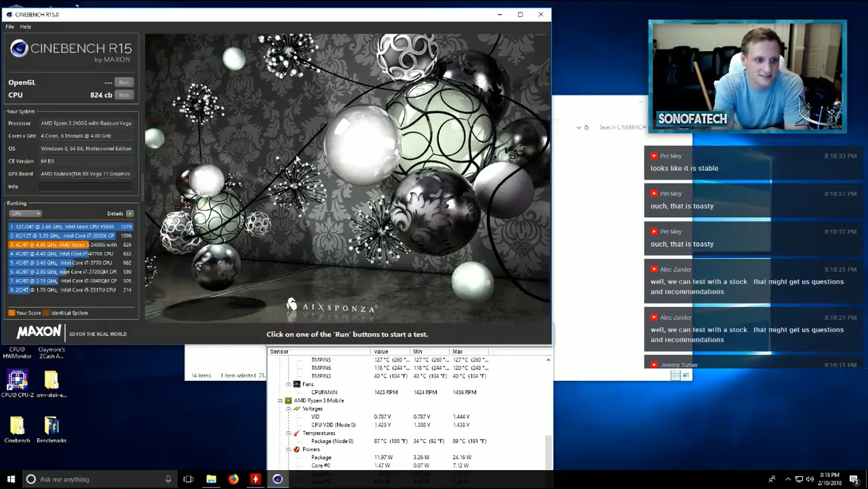Image resolution: width=868 pixels, height=489 pixels.
Task: Click the GFX Board value RX Vega 11 Graphics
Action: click(85, 174)
